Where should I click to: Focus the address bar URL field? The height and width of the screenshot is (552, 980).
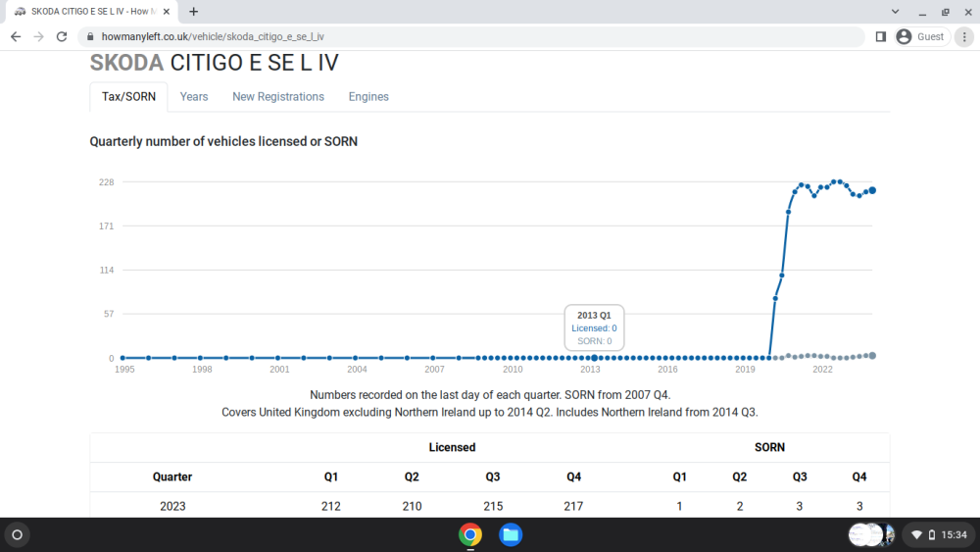tap(472, 37)
